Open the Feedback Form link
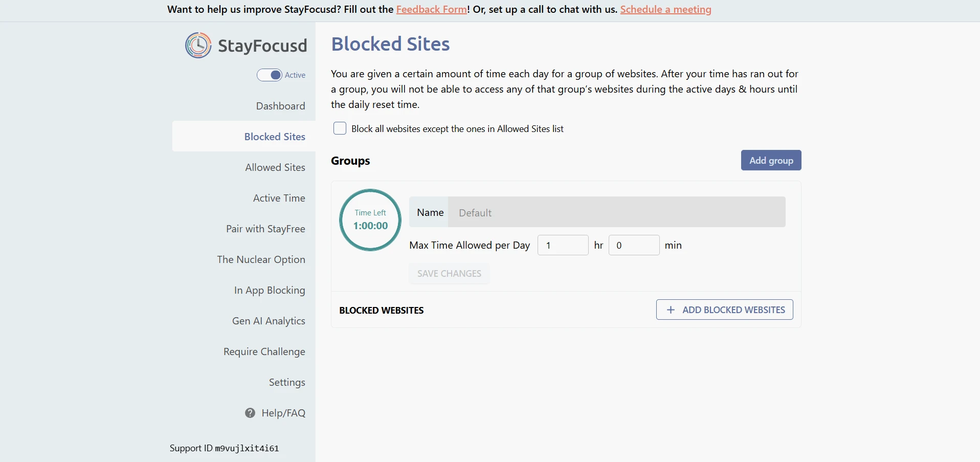 pyautogui.click(x=432, y=9)
